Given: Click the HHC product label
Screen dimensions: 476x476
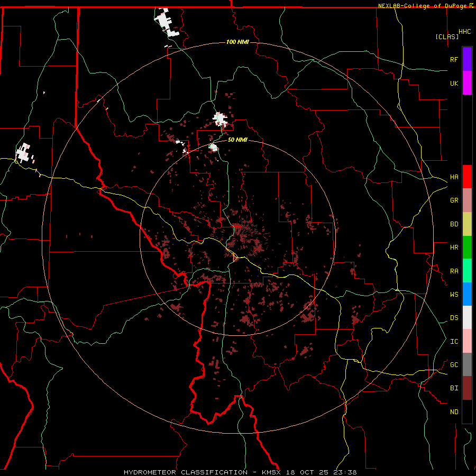Looking at the screenshot, I should coord(465,32).
